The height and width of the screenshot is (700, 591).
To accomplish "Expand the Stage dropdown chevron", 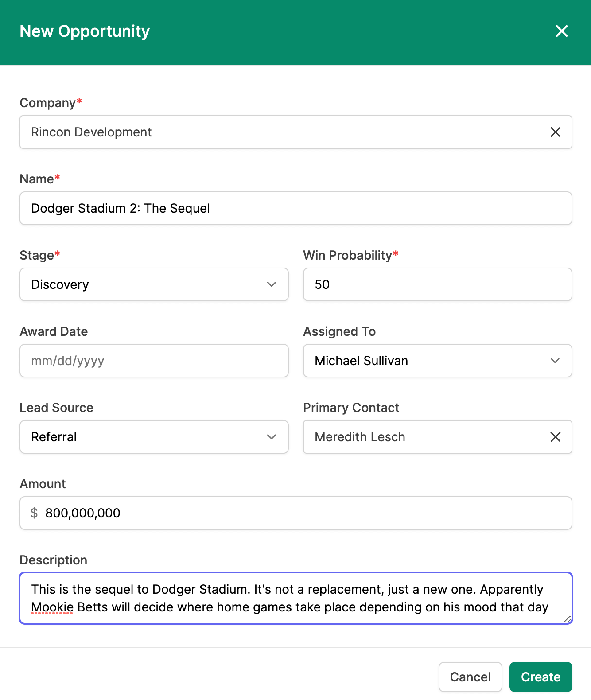I will tap(272, 284).
